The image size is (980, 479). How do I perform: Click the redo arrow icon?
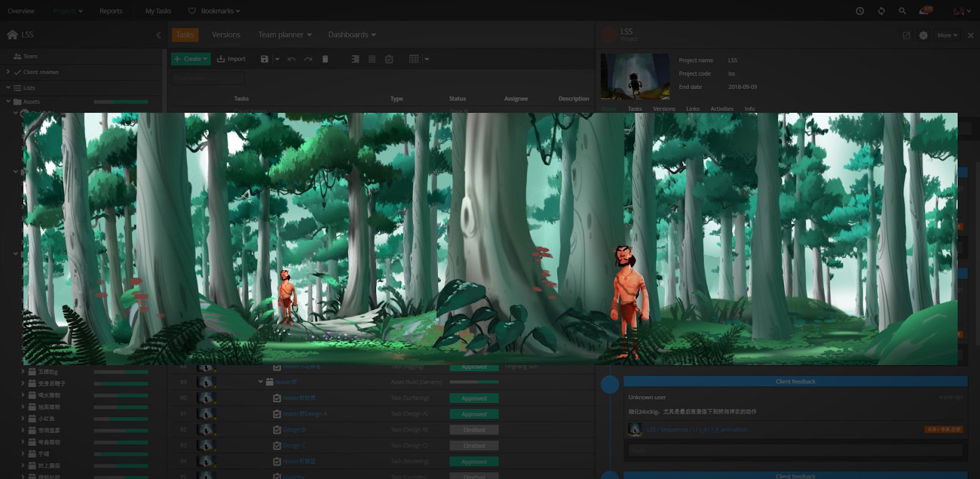[308, 59]
